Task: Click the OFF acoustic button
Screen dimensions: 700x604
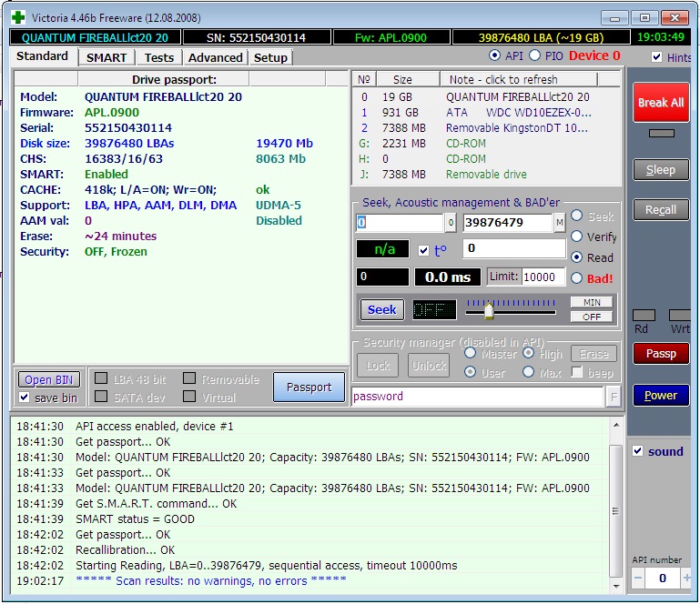Action: pyautogui.click(x=592, y=317)
